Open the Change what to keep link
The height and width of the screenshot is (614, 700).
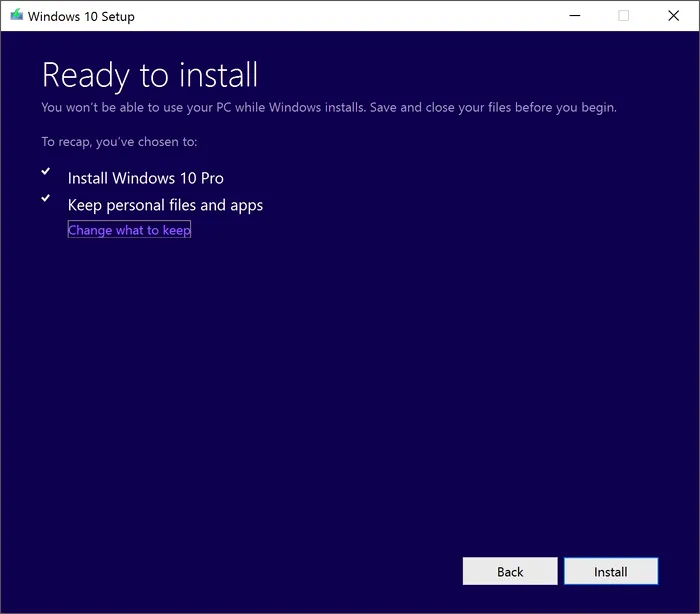129,230
